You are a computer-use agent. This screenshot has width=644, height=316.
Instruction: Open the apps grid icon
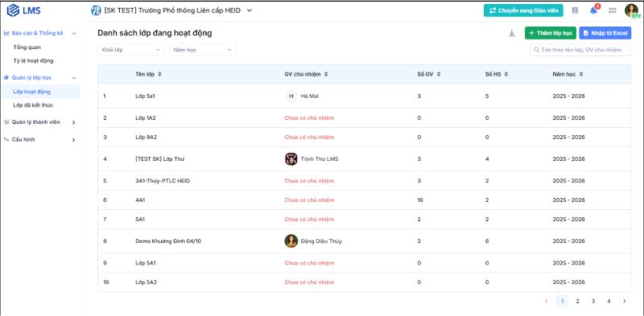[613, 10]
